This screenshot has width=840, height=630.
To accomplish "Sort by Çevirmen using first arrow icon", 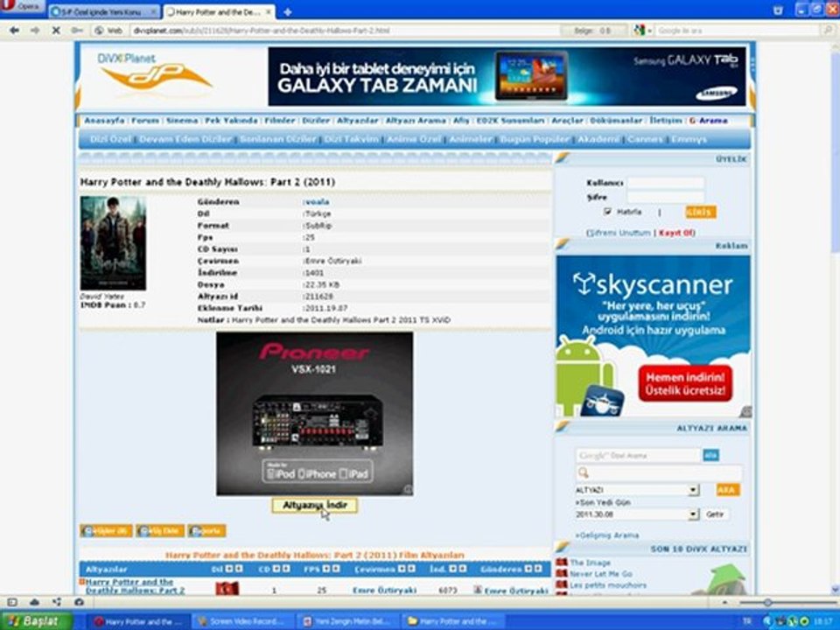I will [402, 569].
